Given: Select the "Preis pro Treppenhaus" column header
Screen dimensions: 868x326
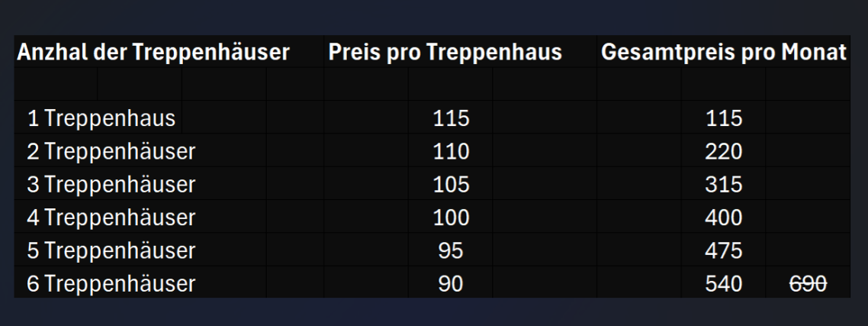Looking at the screenshot, I should coord(445,53).
